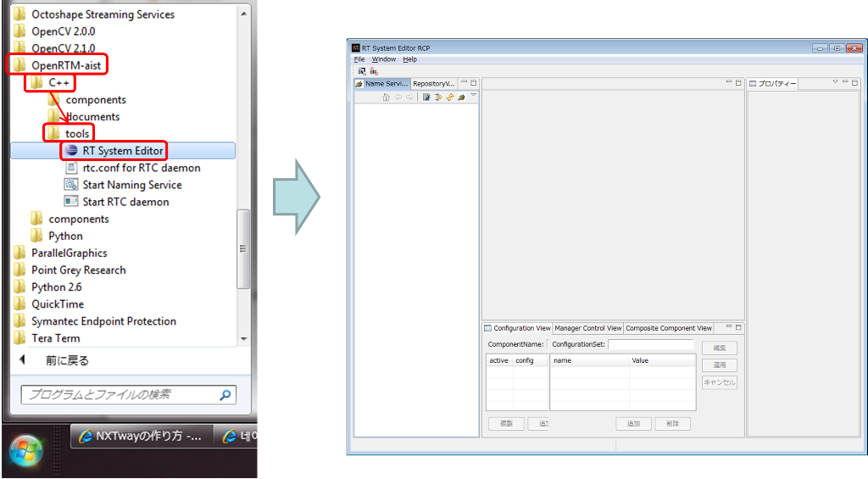This screenshot has height=479, width=868.
Task: Click the config column header
Action: 531,360
